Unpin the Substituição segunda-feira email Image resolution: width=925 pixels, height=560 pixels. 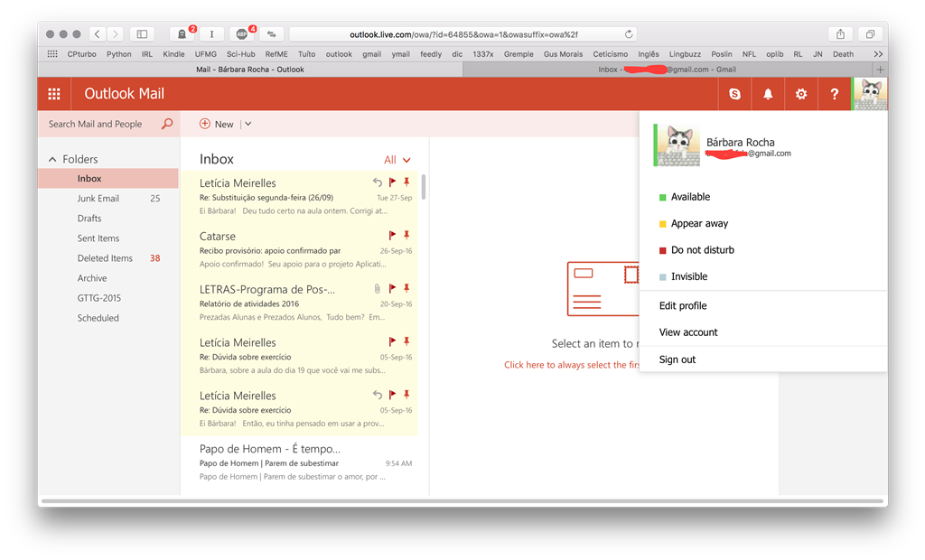[x=406, y=182]
